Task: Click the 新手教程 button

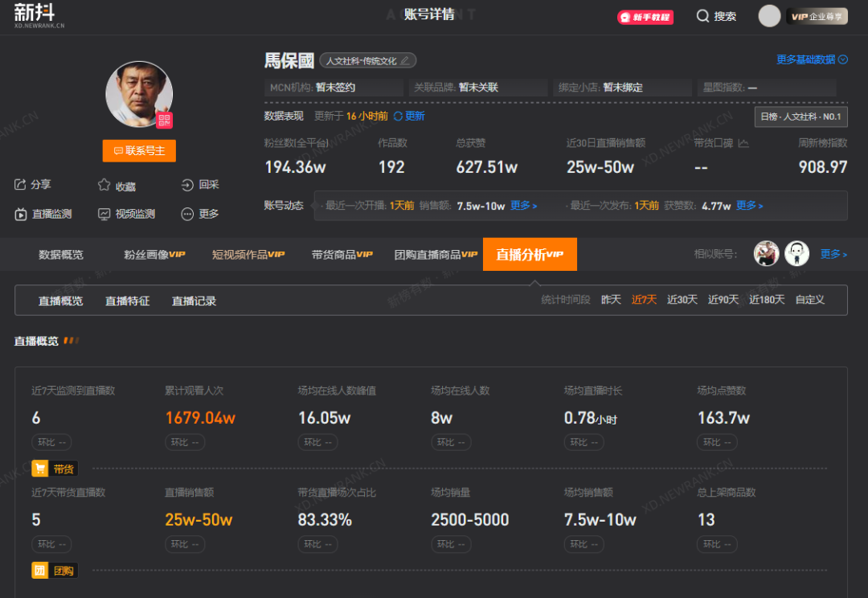Action: (645, 17)
